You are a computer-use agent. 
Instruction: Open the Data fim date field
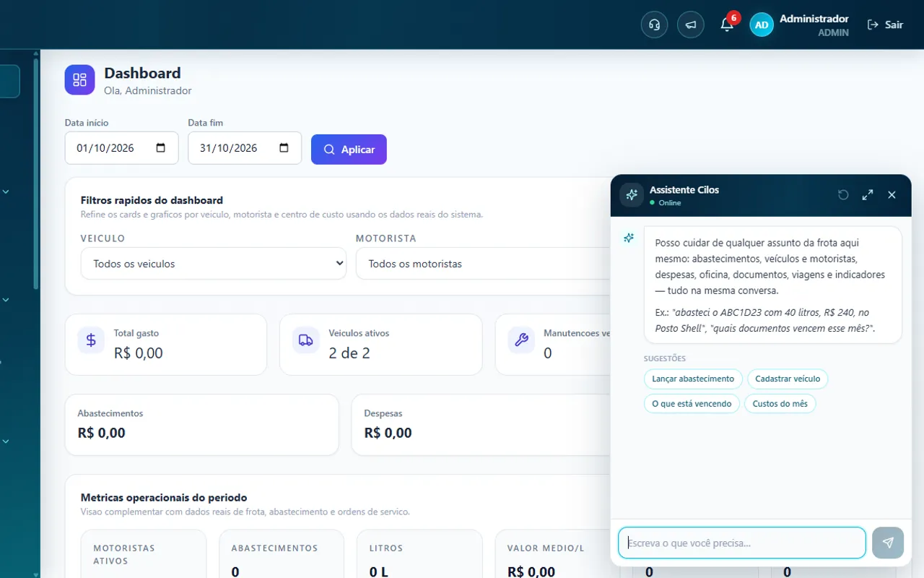click(x=245, y=148)
